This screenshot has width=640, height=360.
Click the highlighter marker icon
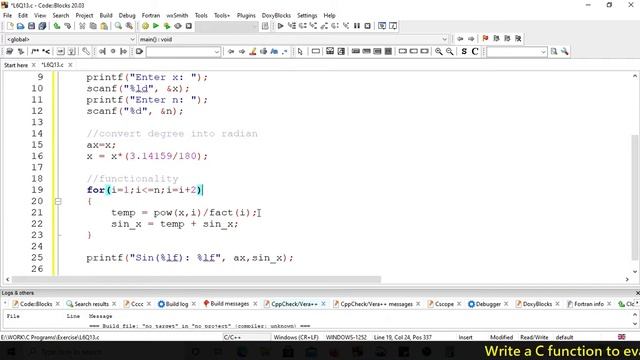(x=253, y=51)
